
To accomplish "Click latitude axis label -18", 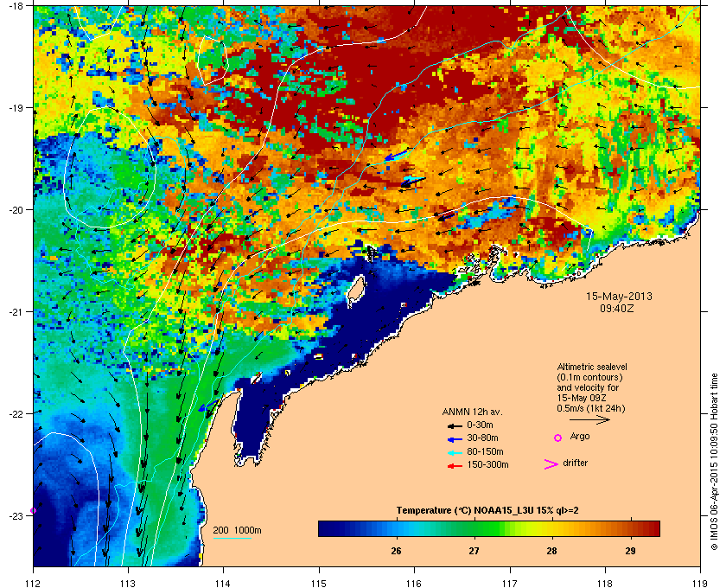I will point(16,5).
